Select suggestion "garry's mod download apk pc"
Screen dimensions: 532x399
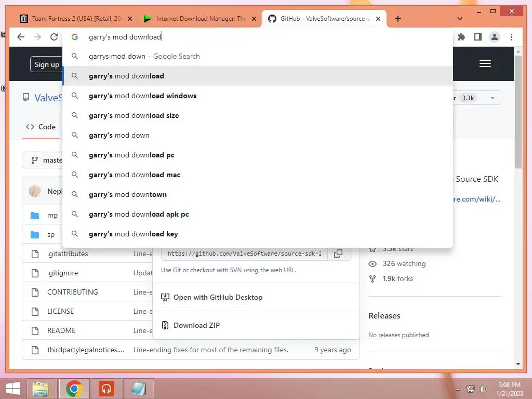pos(258,214)
